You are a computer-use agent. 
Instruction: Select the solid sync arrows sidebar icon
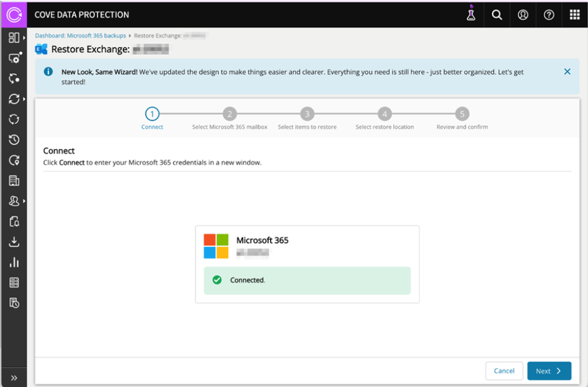pyautogui.click(x=14, y=99)
